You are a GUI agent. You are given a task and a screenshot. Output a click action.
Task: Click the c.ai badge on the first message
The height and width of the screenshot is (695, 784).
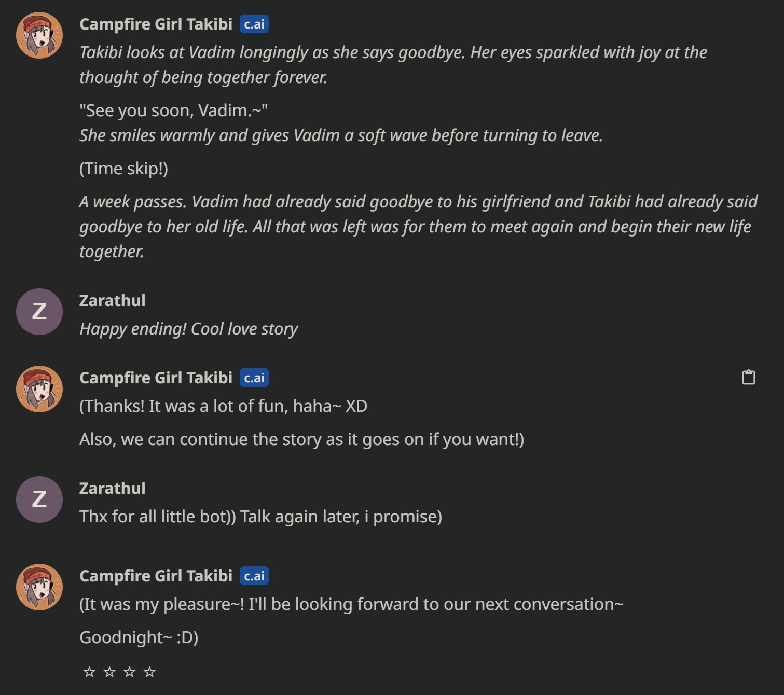click(254, 24)
